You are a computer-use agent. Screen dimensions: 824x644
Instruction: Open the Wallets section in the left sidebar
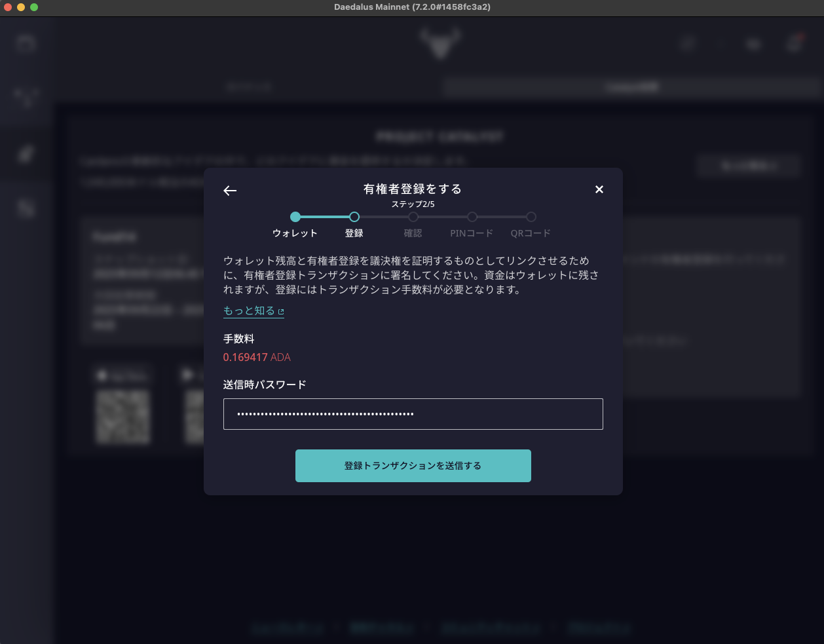pyautogui.click(x=26, y=43)
